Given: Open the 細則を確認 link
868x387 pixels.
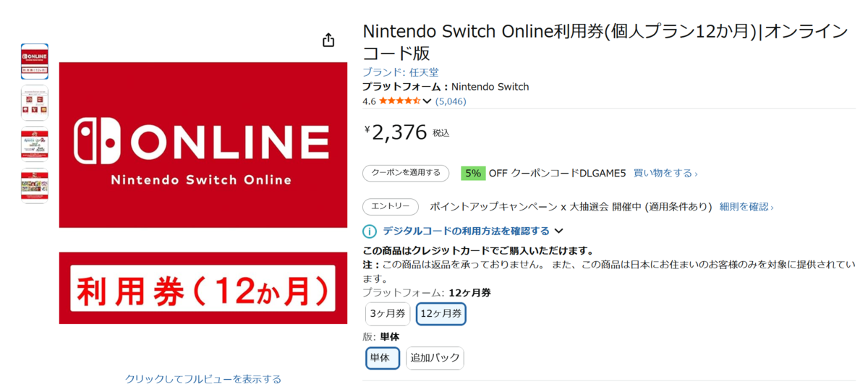Looking at the screenshot, I should (746, 207).
